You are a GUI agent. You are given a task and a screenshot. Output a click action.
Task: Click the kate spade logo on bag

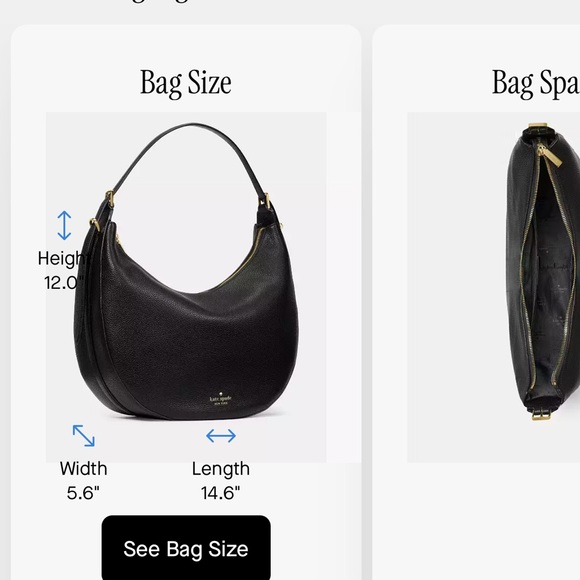[x=220, y=399]
